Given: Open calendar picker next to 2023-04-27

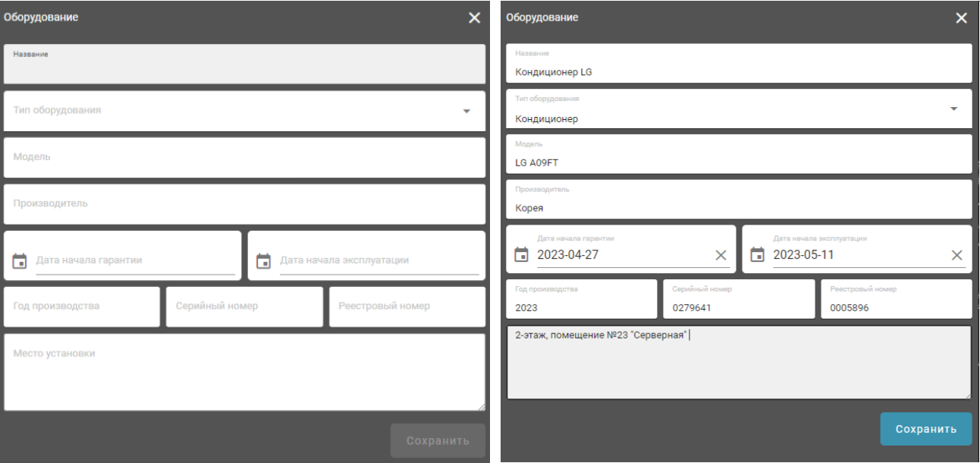Looking at the screenshot, I should [521, 255].
